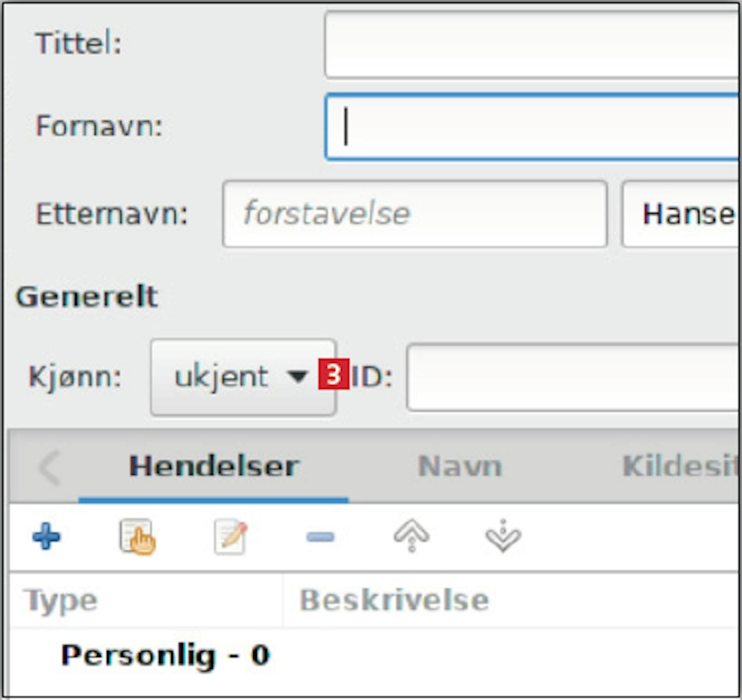Open the Kildesitater tab
This screenshot has width=742, height=700.
(680, 466)
